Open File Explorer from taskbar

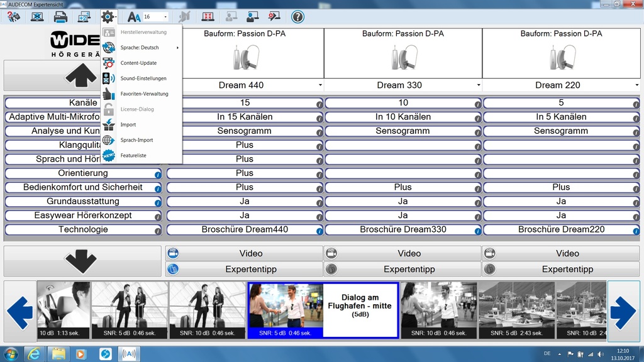(58, 354)
